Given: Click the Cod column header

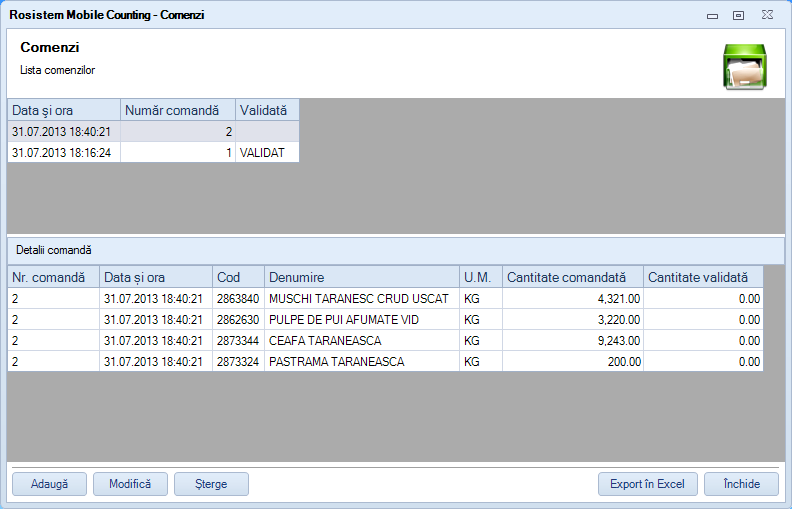Looking at the screenshot, I should tap(238, 277).
